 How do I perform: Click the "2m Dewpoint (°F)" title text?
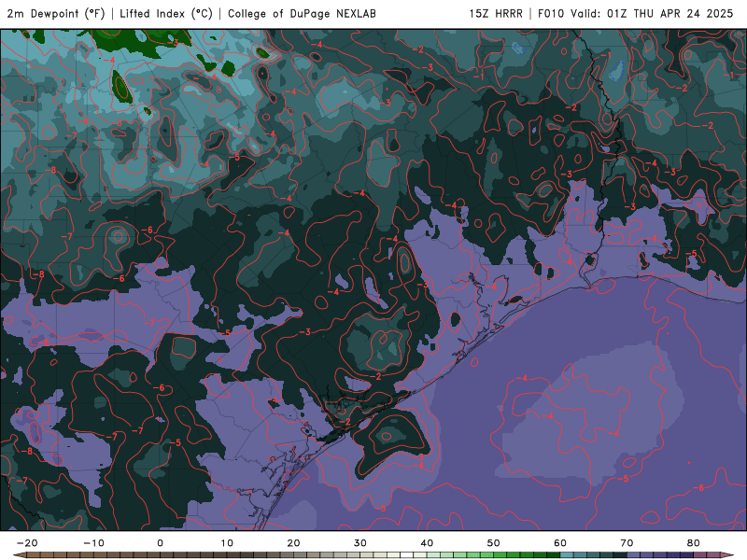[56, 13]
